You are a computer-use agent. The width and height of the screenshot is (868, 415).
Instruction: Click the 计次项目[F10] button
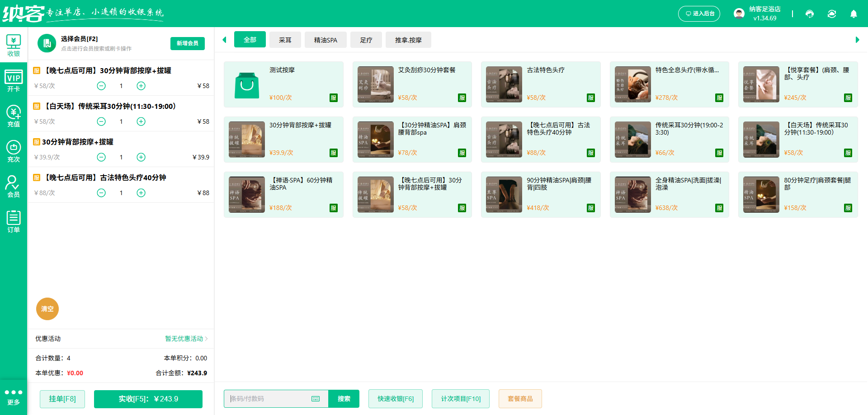coord(461,399)
